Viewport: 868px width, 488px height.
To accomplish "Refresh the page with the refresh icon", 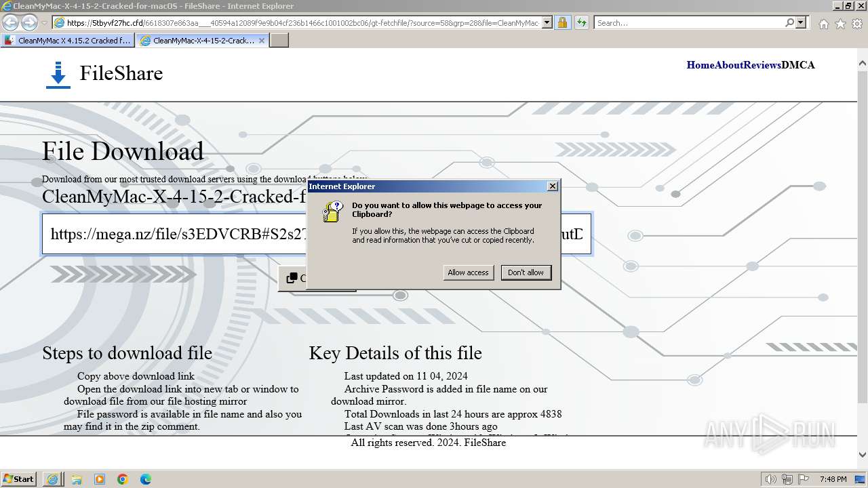I will (581, 22).
